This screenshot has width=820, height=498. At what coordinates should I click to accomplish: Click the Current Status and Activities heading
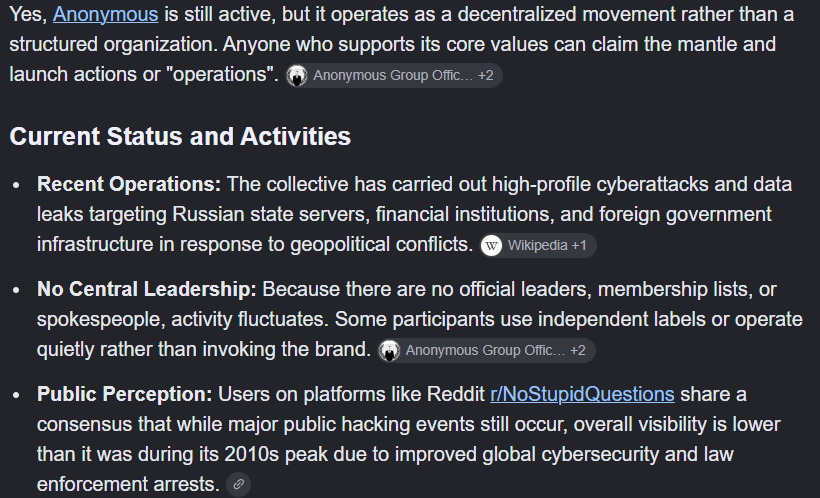pyautogui.click(x=180, y=137)
